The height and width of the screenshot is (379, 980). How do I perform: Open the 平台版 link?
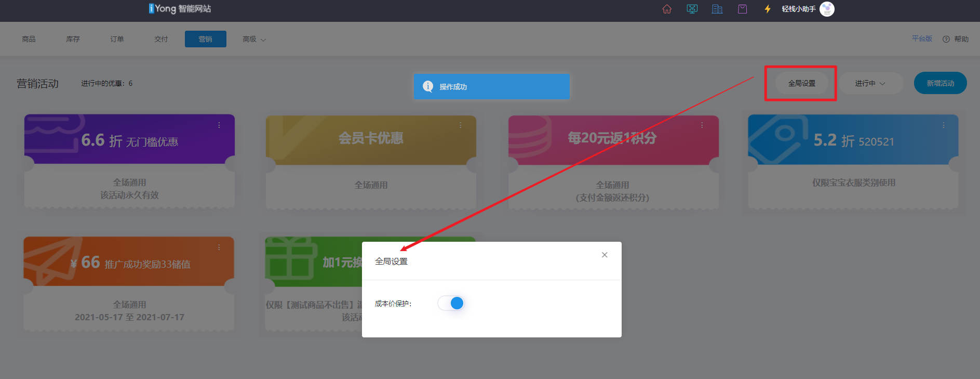[x=922, y=38]
